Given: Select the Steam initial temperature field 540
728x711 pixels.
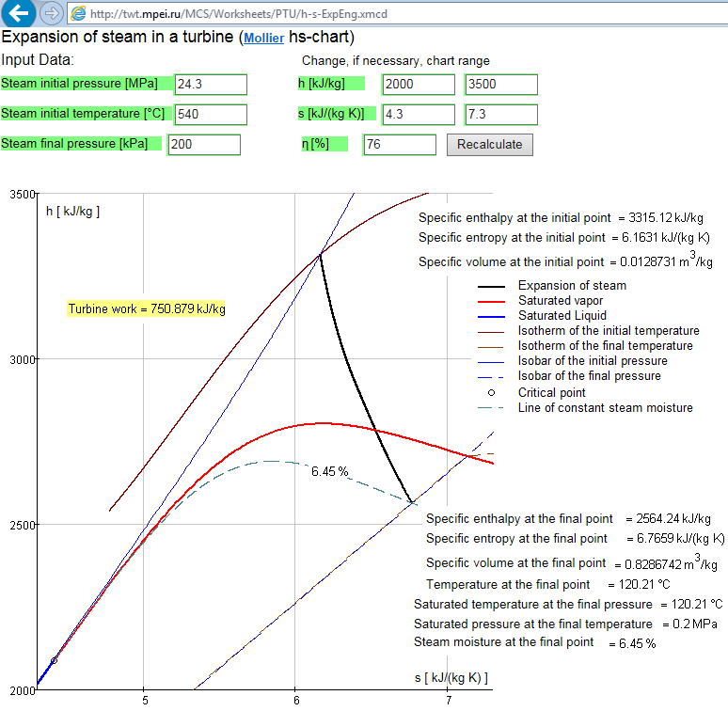Looking at the screenshot, I should coord(211,115).
